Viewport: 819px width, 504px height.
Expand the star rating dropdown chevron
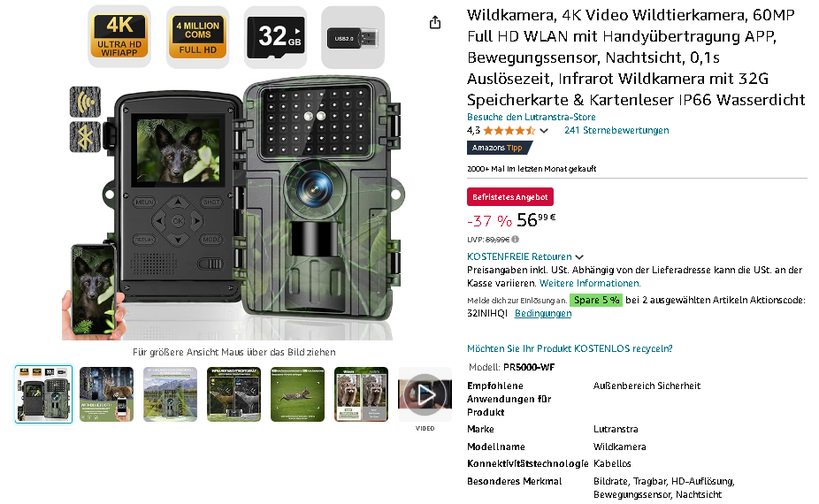click(x=544, y=131)
